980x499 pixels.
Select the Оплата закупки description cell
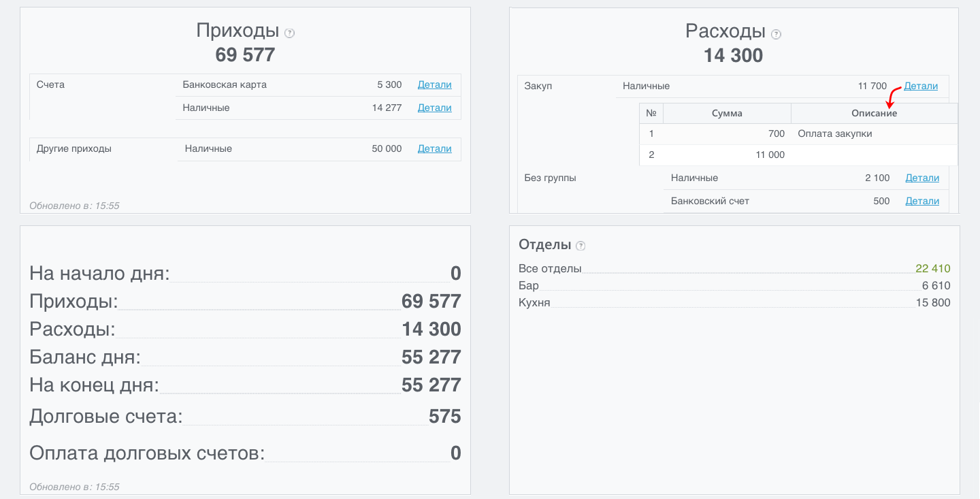pyautogui.click(x=874, y=134)
